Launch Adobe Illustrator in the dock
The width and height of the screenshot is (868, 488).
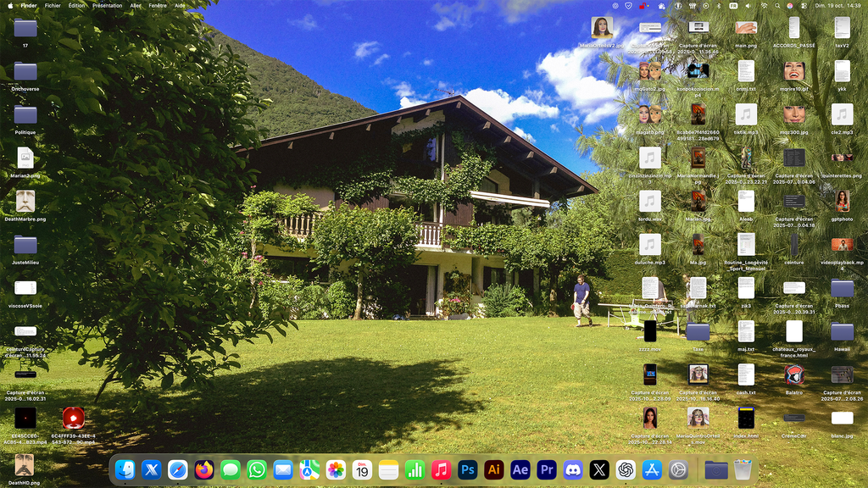click(494, 469)
